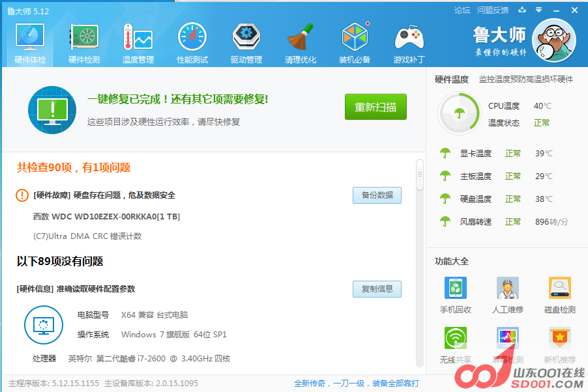This screenshot has height=392, width=588.
Task: Click the CPU temperature gauge dial
Action: [459, 113]
